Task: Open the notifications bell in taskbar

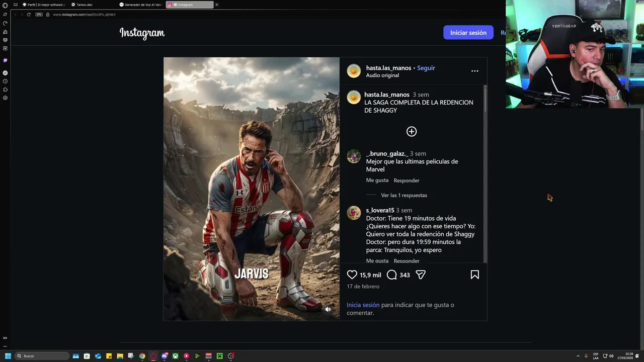Action: tap(637, 356)
